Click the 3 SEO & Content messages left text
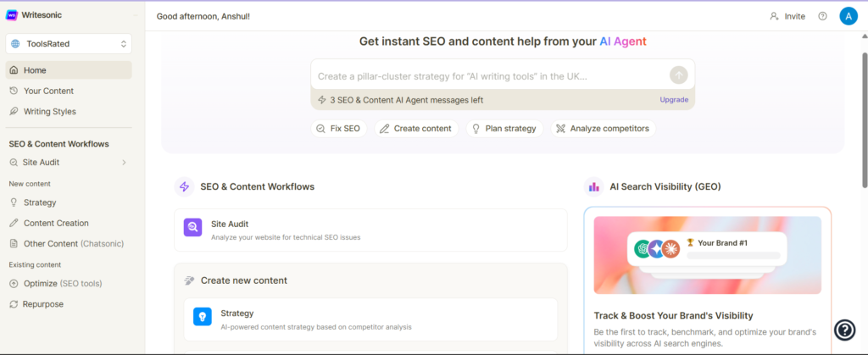The width and height of the screenshot is (868, 355). pyautogui.click(x=407, y=100)
